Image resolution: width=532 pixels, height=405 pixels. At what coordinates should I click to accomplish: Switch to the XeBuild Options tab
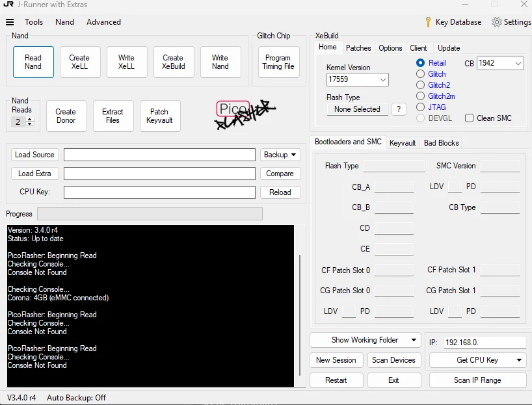click(390, 48)
